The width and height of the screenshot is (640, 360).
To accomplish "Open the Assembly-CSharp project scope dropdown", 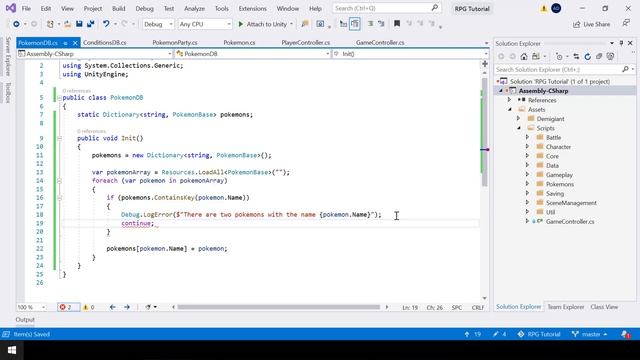I will (95, 53).
